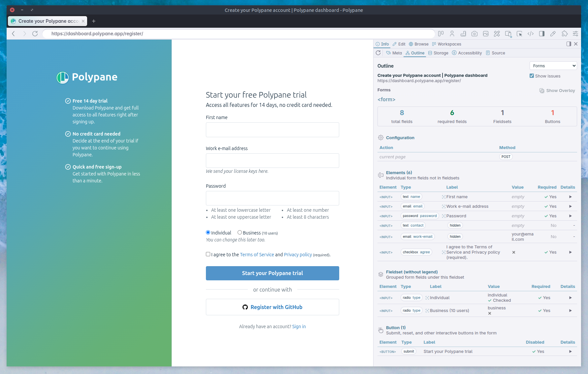This screenshot has width=588, height=374.
Task: Click the Register with GitHub button
Action: click(273, 307)
